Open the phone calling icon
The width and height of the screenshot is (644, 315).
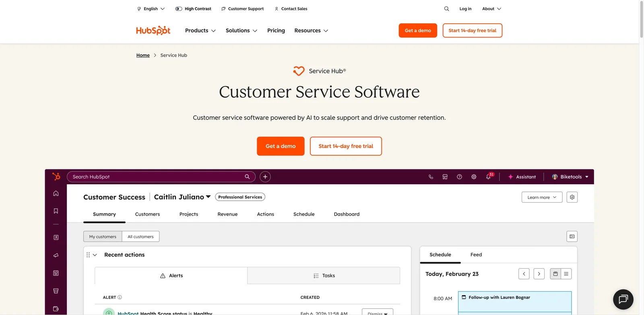[x=431, y=177]
